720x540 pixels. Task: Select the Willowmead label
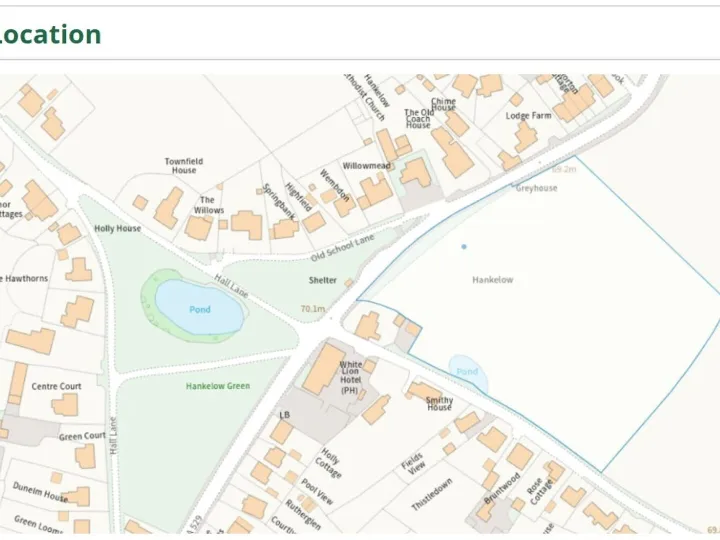[366, 165]
